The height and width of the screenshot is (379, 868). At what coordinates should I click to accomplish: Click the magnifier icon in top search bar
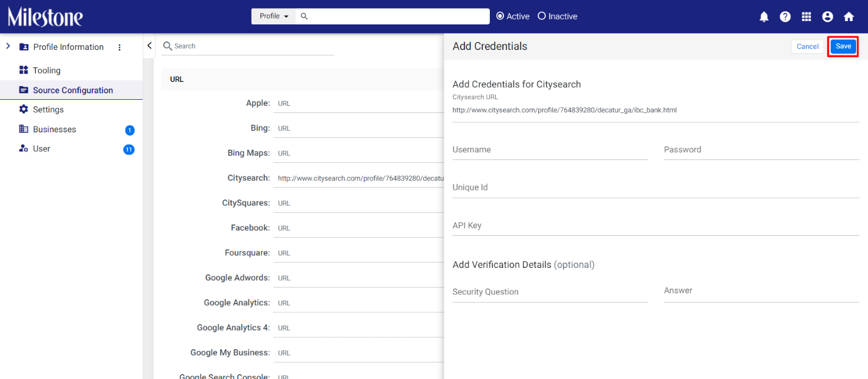coord(304,16)
